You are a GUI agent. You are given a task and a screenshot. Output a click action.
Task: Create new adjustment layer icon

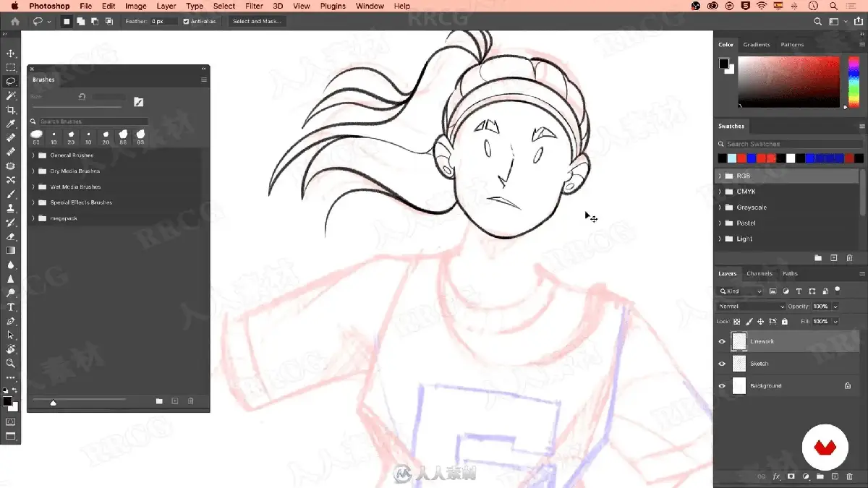[x=806, y=477]
